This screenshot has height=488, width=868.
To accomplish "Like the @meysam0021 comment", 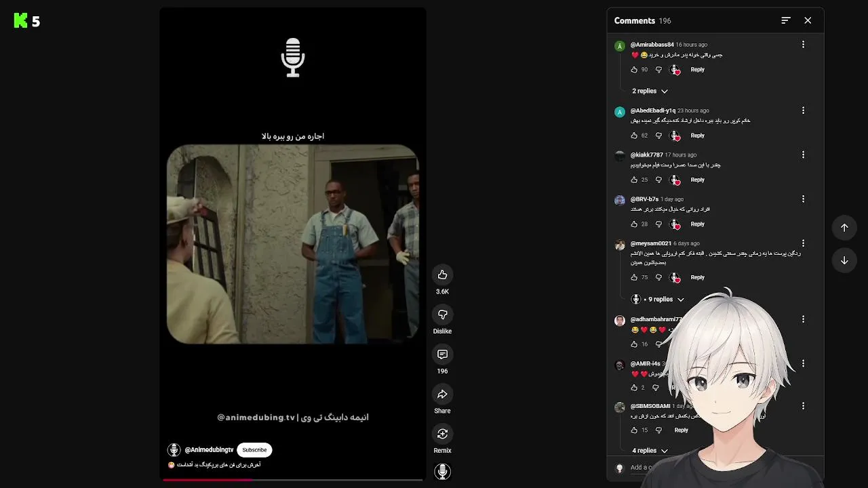I will pyautogui.click(x=634, y=277).
